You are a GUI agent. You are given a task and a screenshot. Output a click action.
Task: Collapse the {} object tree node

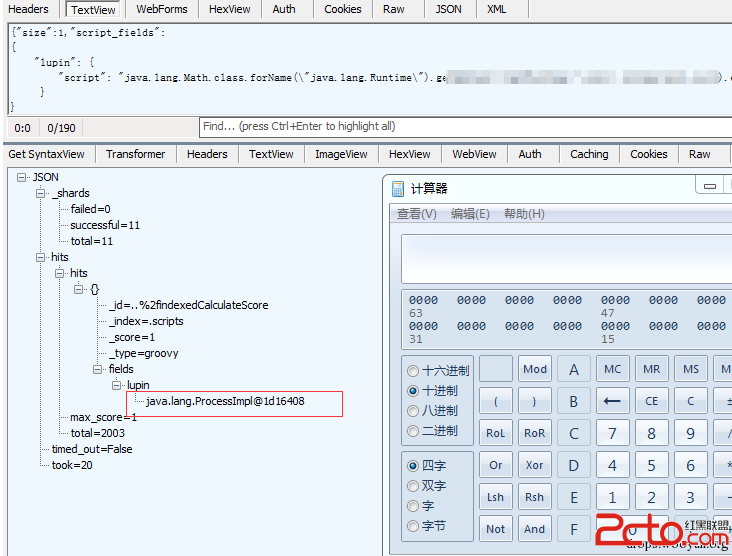pyautogui.click(x=78, y=289)
